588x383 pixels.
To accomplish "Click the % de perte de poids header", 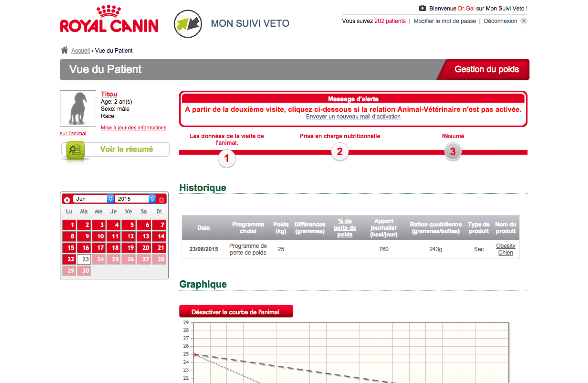I will pos(345,228).
